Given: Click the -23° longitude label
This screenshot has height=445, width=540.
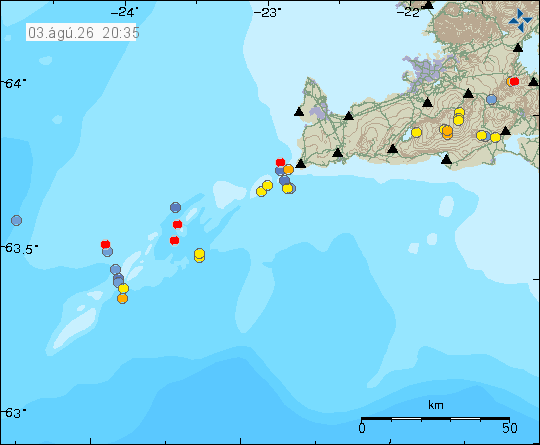Looking at the screenshot, I should (x=267, y=12).
